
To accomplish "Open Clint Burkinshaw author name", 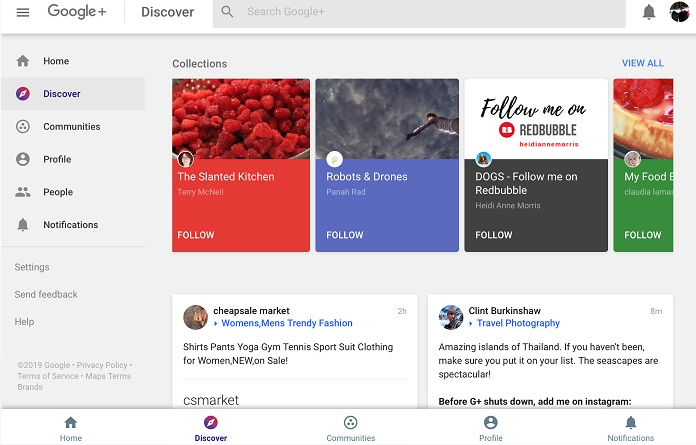I will pos(505,311).
